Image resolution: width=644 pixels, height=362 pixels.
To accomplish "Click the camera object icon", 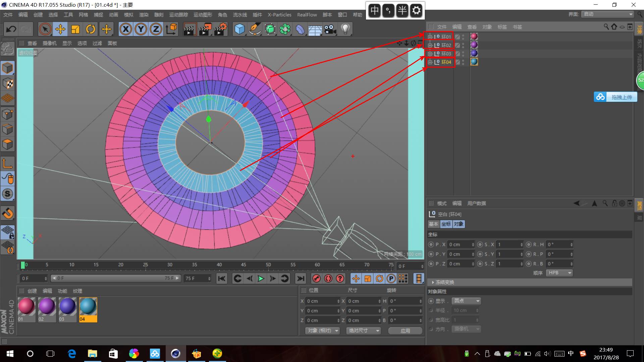I will pyautogui.click(x=330, y=29).
